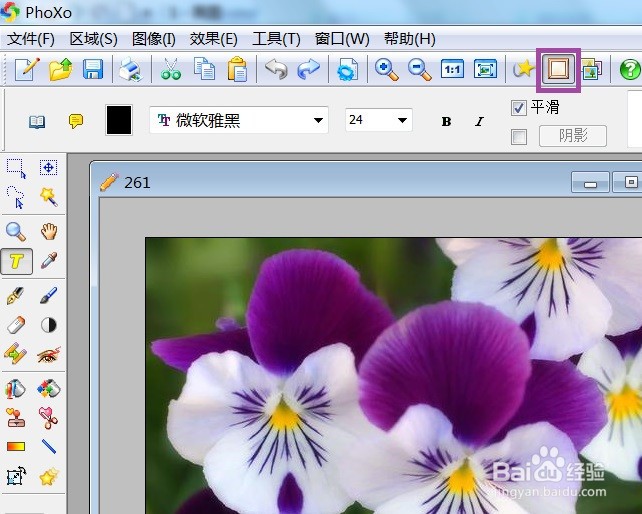Select the eyedropper color picker tool
The height and width of the screenshot is (514, 642).
tap(48, 261)
